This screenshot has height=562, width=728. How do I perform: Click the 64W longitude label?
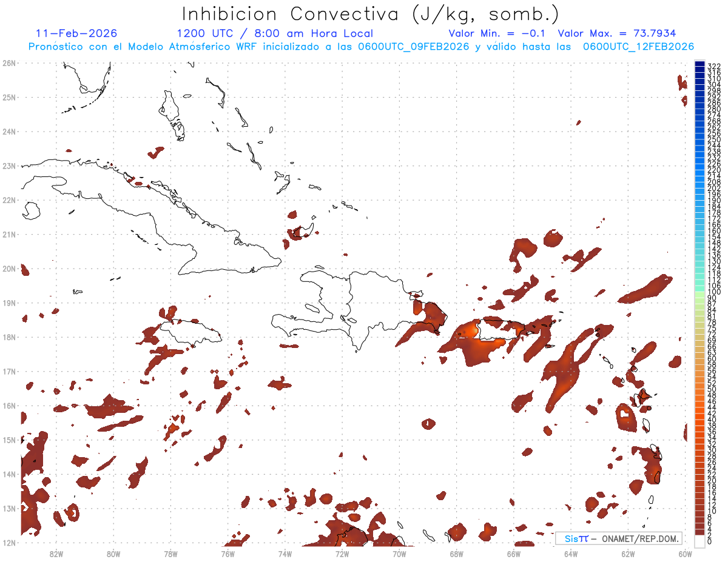click(x=571, y=554)
